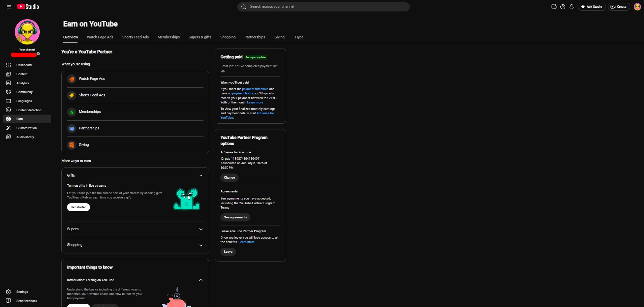Click the Giving row icon
This screenshot has height=307, width=644.
[72, 145]
